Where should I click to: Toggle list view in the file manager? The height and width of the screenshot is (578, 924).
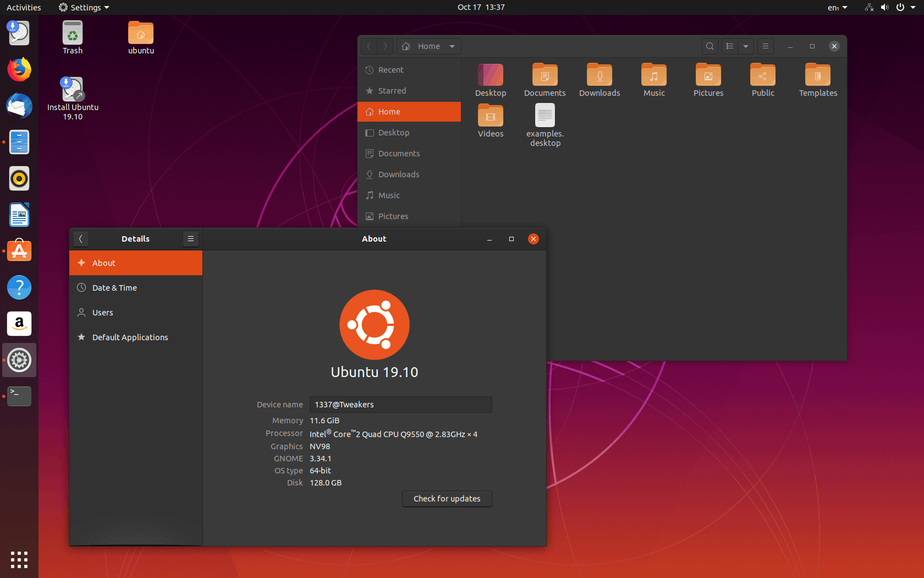[x=729, y=46]
